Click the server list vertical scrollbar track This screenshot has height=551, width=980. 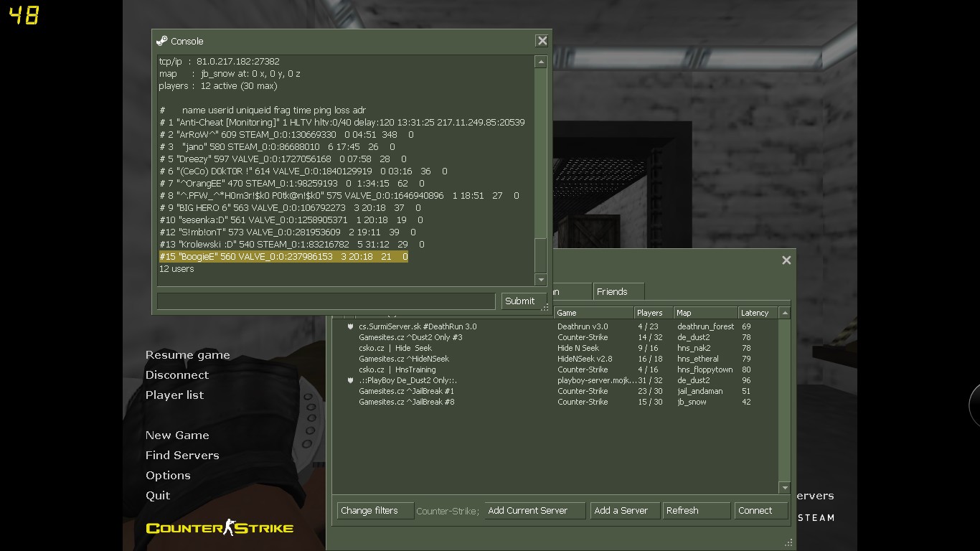785,400
